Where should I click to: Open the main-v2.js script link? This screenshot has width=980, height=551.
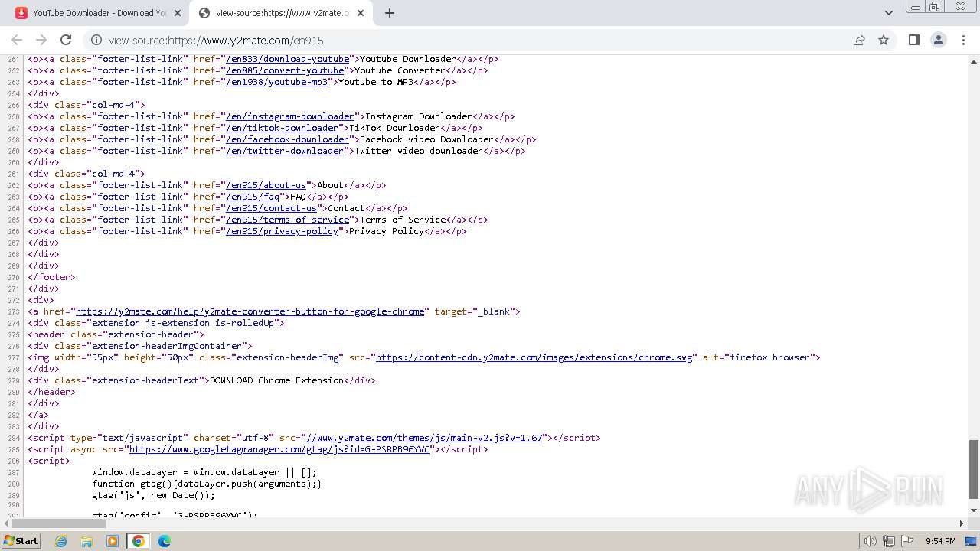424,438
